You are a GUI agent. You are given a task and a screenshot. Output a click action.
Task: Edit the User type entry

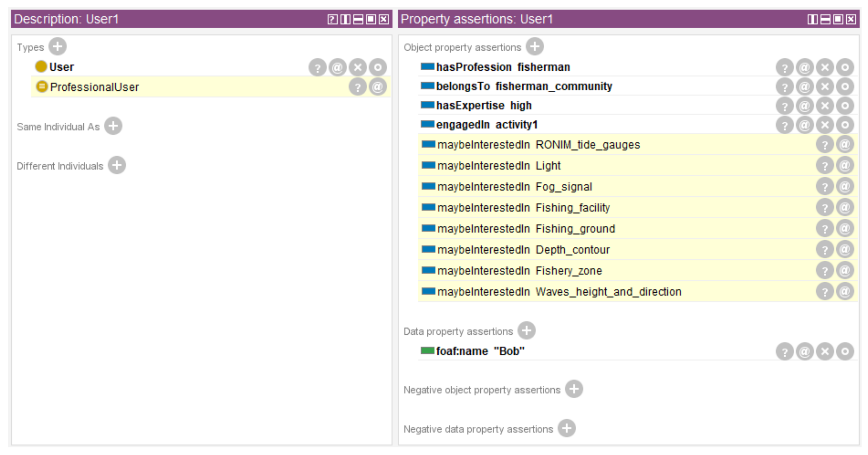[x=377, y=68]
